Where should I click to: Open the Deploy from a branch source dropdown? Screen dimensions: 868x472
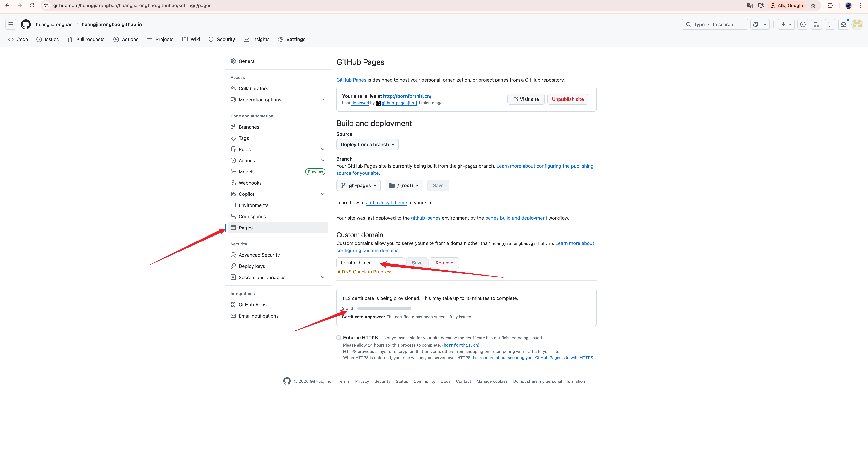coord(367,144)
